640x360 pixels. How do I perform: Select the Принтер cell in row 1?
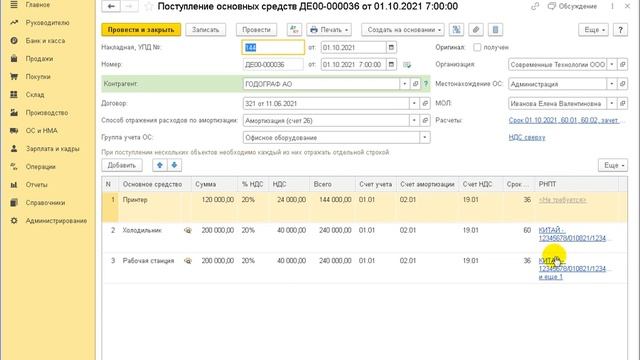[x=155, y=207]
